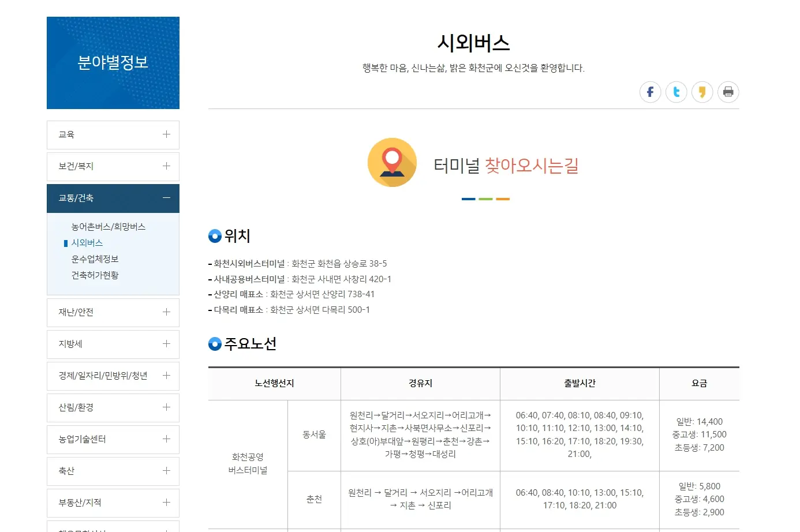Click the orange map pin icon
The width and height of the screenshot is (800, 532).
[392, 162]
